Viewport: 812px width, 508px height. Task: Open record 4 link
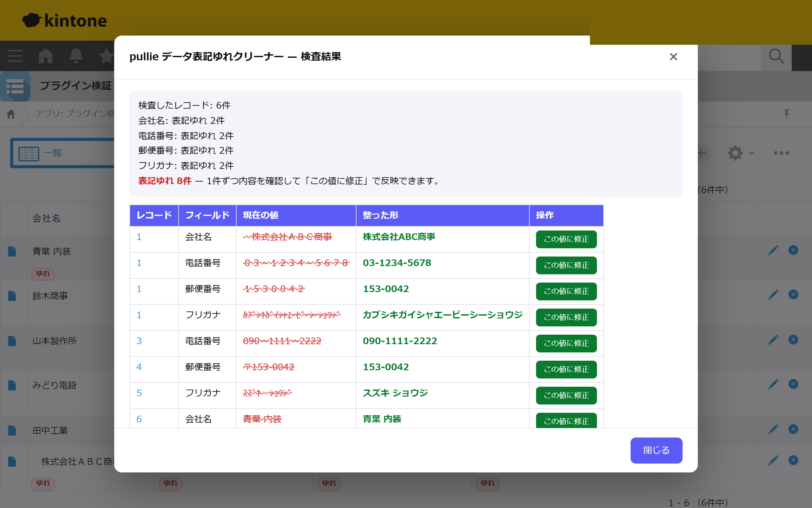[139, 367]
